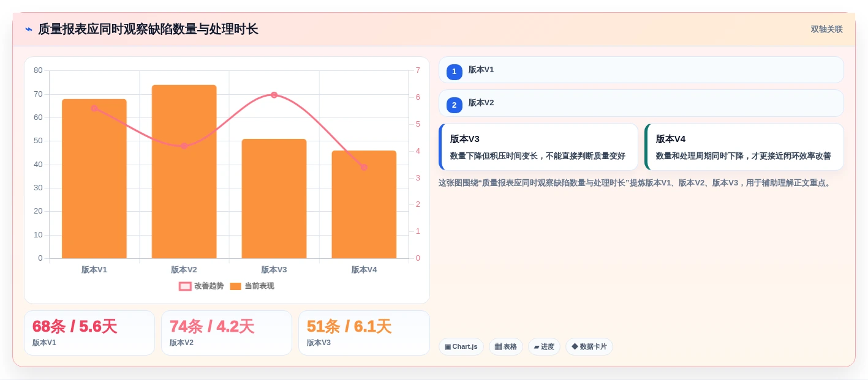Click the orange bar for 版本V2
868x380 pixels.
(x=184, y=171)
